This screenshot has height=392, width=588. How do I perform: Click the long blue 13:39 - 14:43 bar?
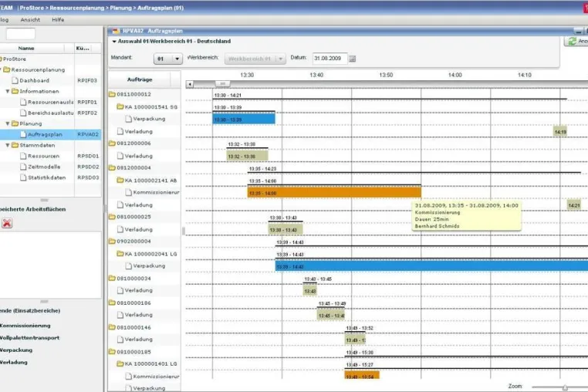[x=431, y=266]
